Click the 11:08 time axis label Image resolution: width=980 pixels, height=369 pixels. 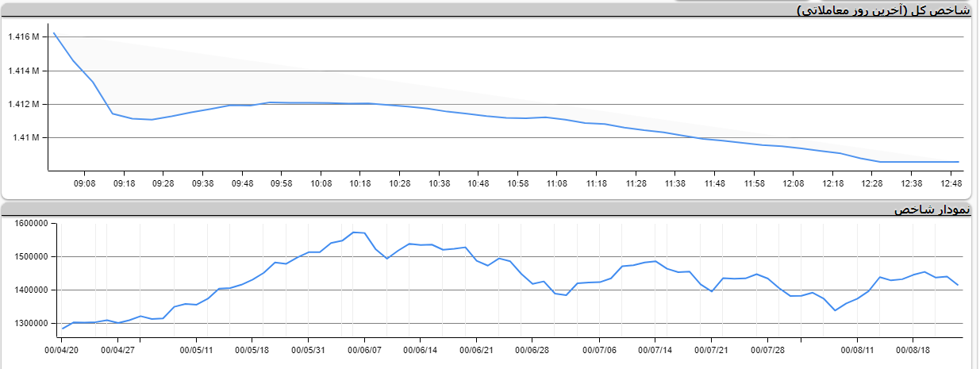coord(557,183)
